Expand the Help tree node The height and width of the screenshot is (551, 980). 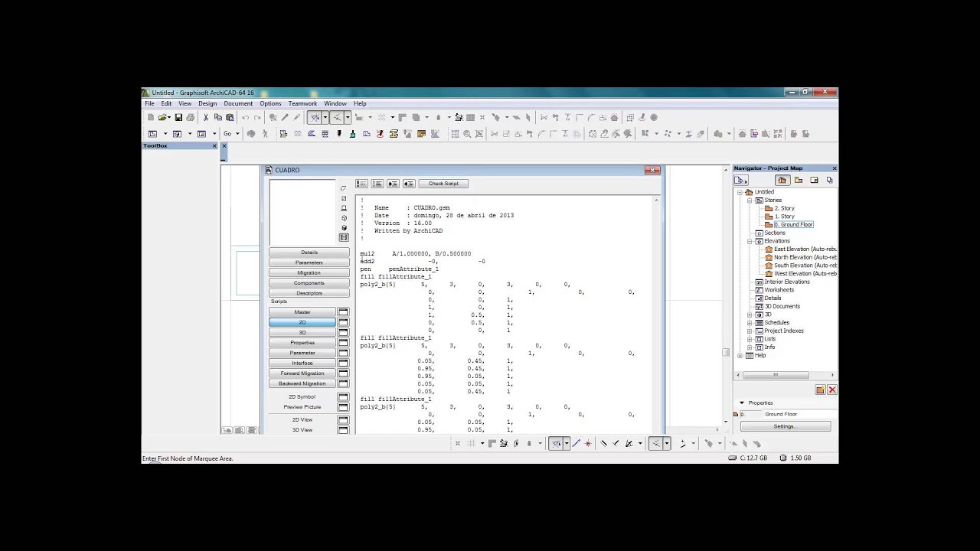click(741, 355)
